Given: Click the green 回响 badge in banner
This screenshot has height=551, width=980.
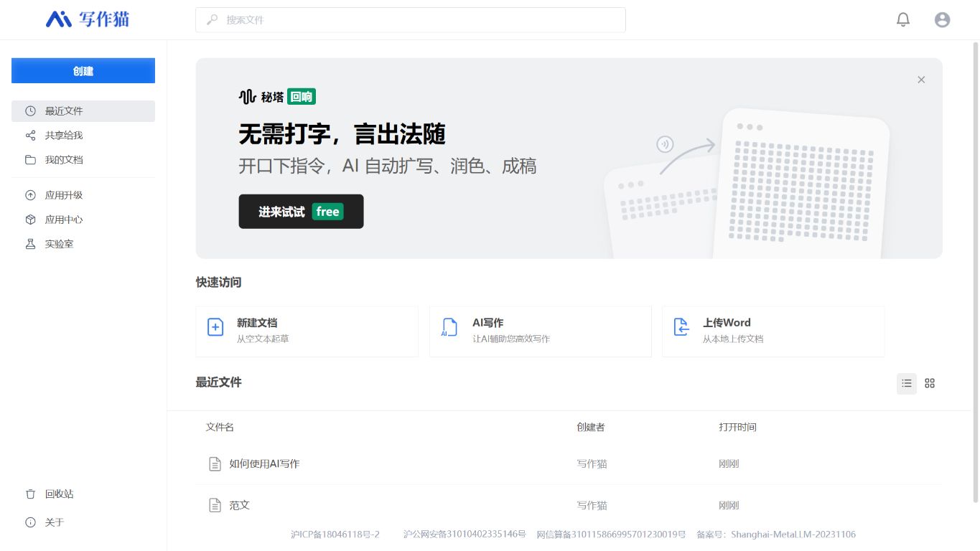Looking at the screenshot, I should tap(302, 97).
